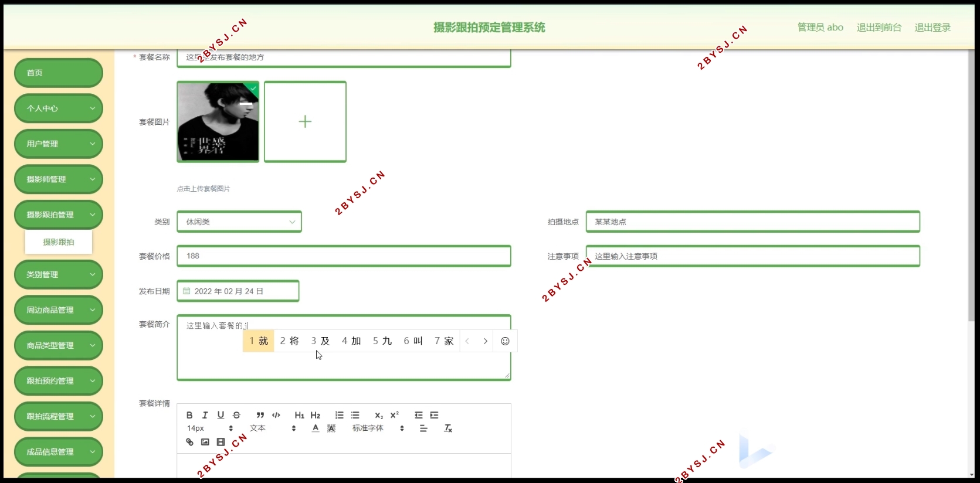Viewport: 980px width, 483px height.
Task: Expand the 周边商品管理 sidebar menu
Action: (58, 310)
